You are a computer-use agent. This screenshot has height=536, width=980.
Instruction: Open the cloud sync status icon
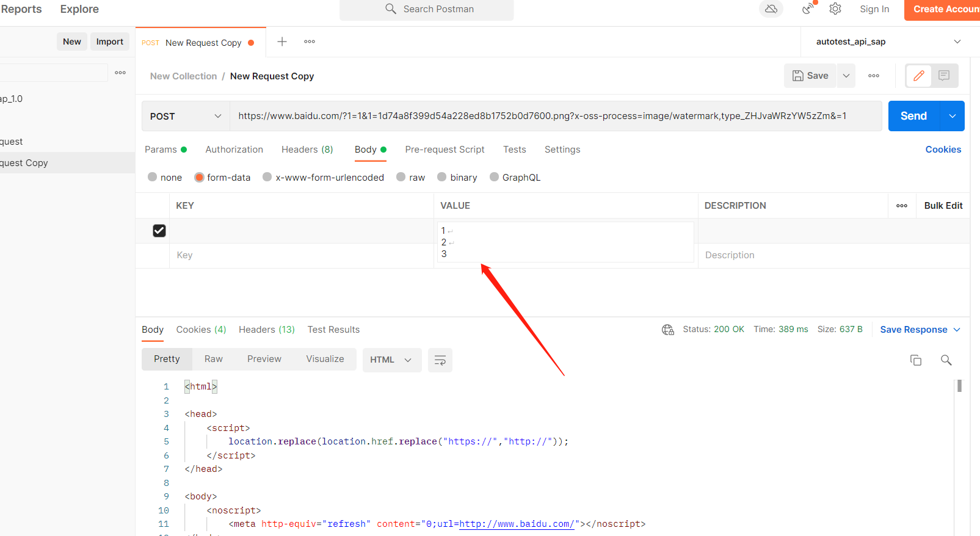click(x=771, y=9)
